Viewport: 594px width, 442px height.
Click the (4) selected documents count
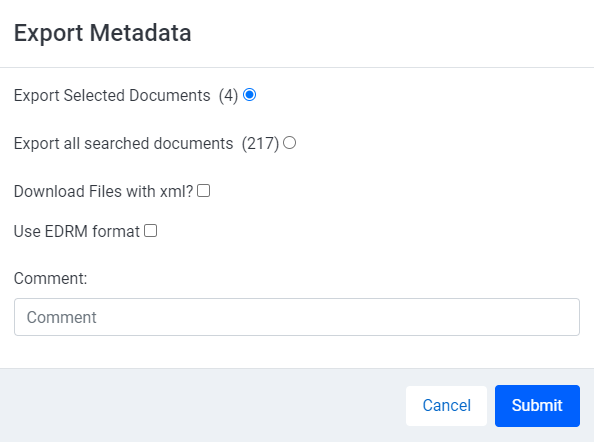click(x=228, y=95)
